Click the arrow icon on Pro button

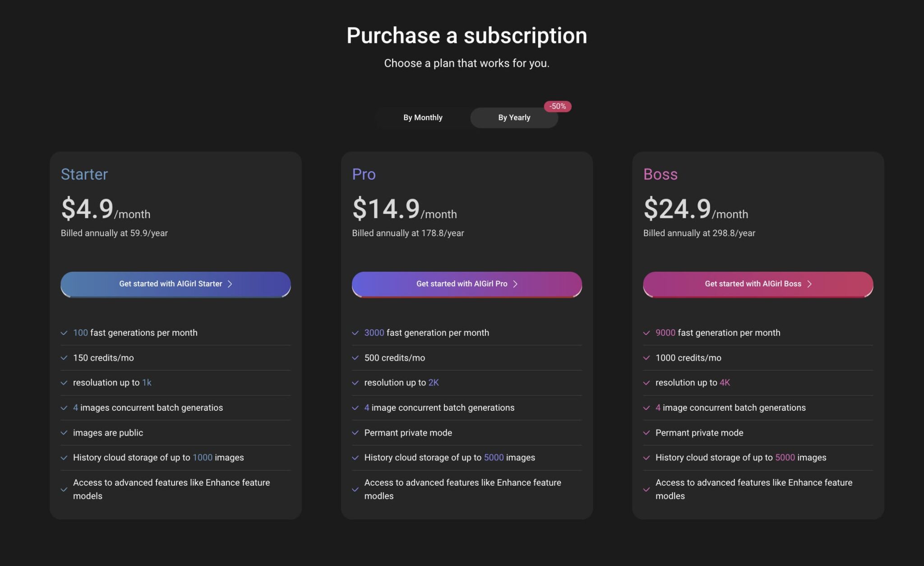point(515,284)
